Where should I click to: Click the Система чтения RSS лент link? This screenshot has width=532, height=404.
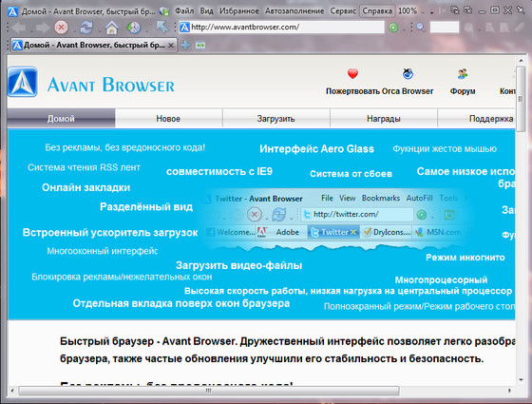click(84, 167)
